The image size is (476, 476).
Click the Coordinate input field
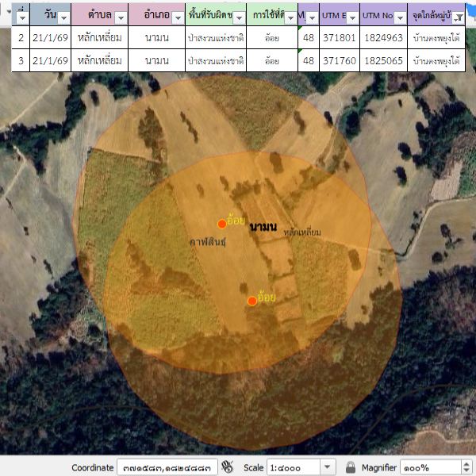[167, 467]
